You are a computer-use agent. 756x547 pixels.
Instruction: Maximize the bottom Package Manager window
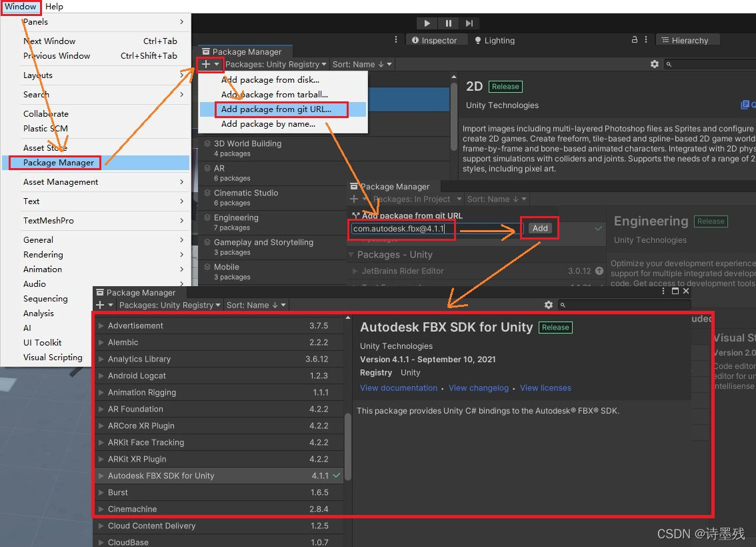[675, 291]
